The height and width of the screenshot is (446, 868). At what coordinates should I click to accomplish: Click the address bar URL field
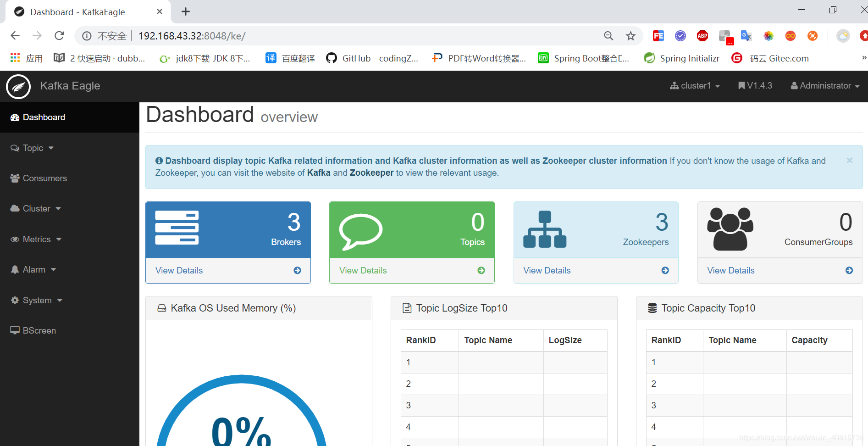(358, 36)
